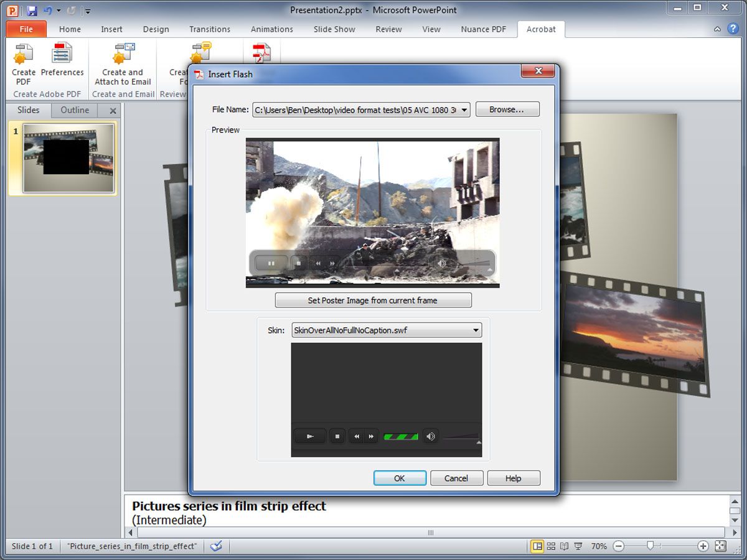Click Set Poster Image from current frame
Viewport: 747px width, 560px height.
point(373,301)
